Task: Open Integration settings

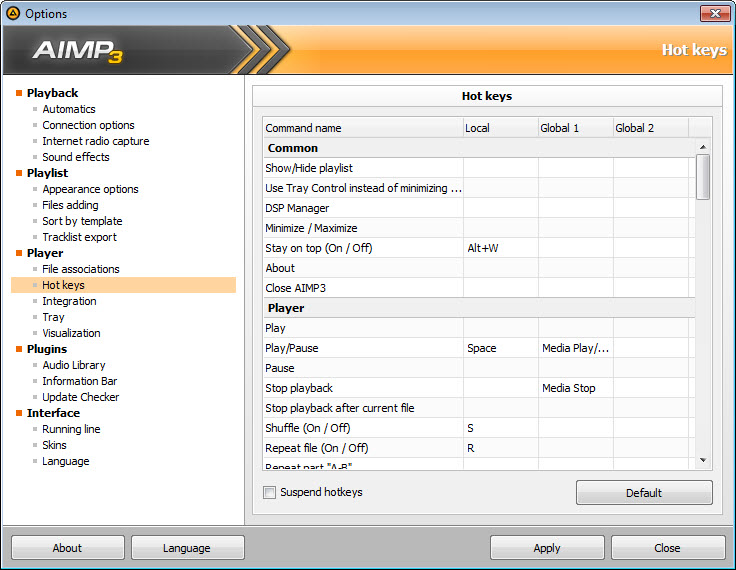Action: (69, 301)
